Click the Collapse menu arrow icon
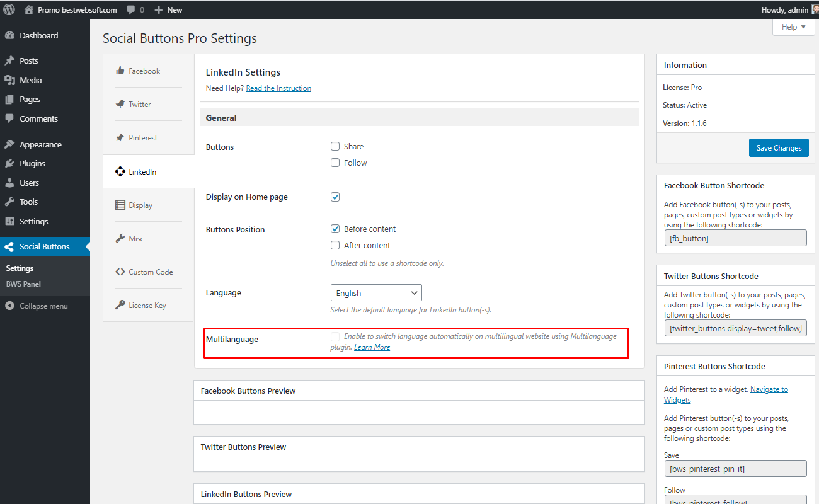This screenshot has height=504, width=819. pyautogui.click(x=9, y=306)
